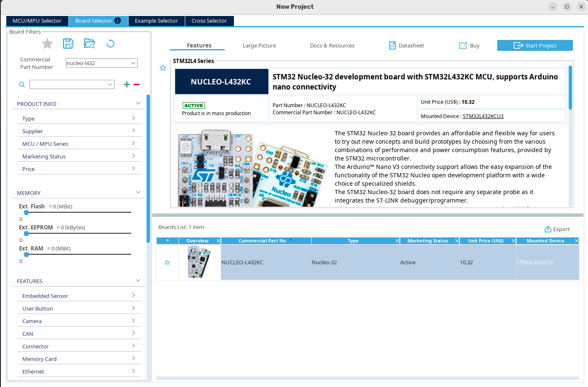Collapse the MEMORY section
Viewport: 588px width, 387px height.
point(138,192)
